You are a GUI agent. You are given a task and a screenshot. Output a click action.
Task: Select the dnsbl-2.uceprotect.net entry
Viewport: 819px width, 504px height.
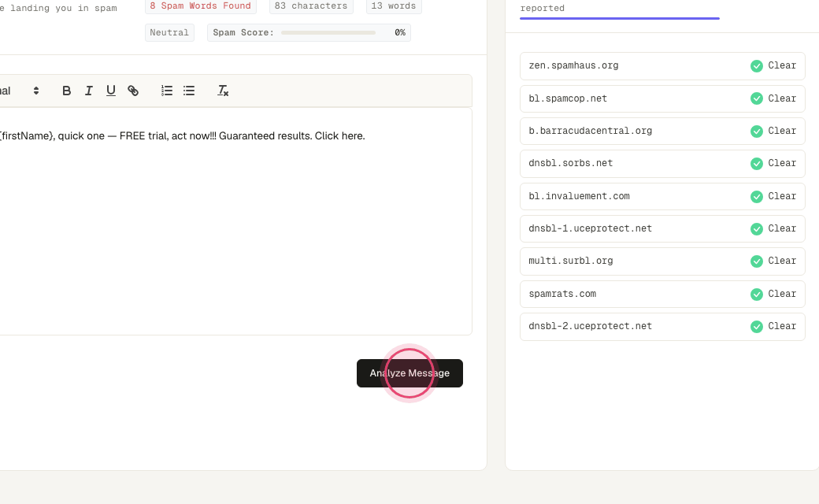click(662, 327)
